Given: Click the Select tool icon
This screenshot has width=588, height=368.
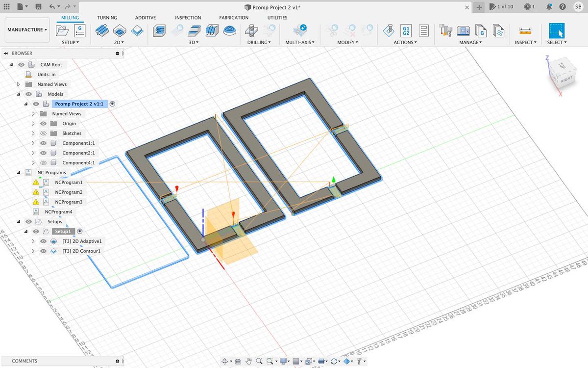Looking at the screenshot, I should click(x=557, y=30).
